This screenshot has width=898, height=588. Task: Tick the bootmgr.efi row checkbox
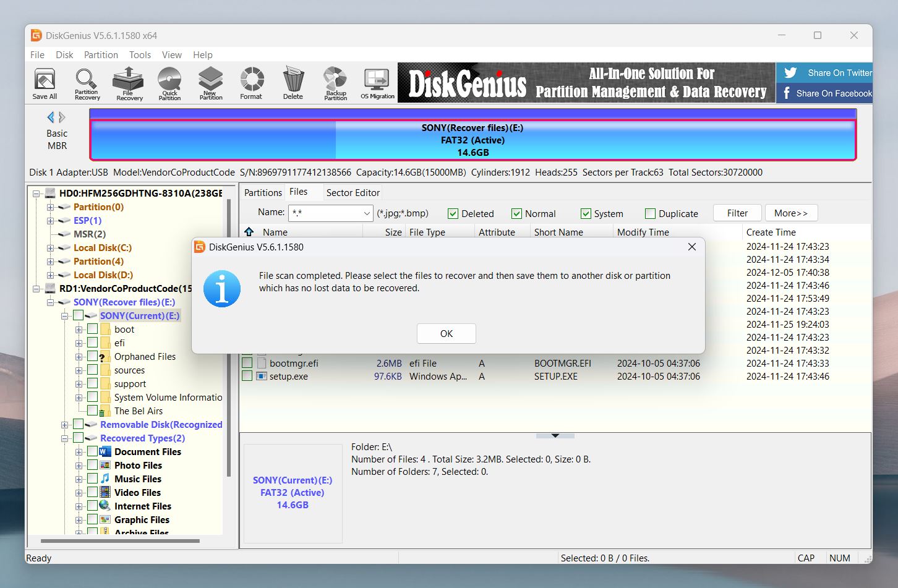[x=247, y=363]
